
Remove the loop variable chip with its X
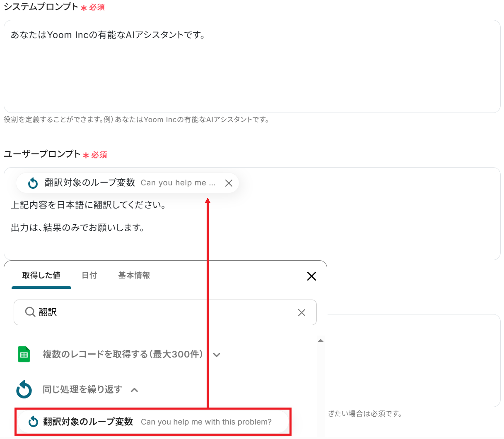pos(229,183)
